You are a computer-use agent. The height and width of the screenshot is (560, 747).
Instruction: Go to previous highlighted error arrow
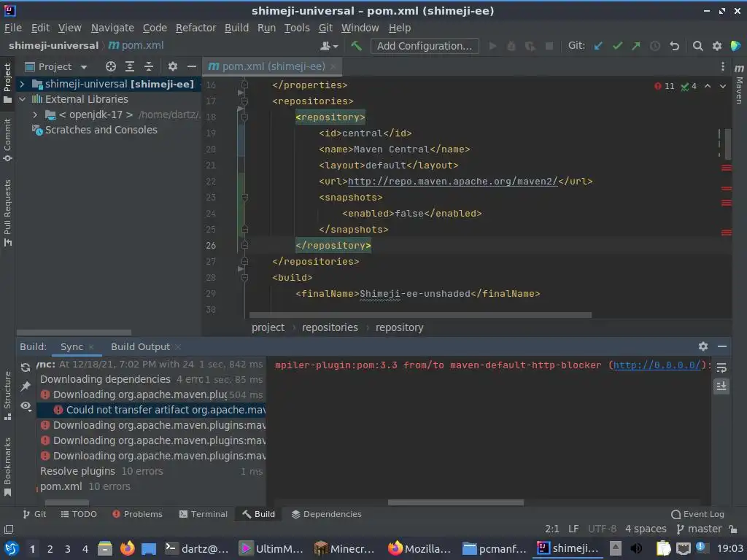coord(708,86)
